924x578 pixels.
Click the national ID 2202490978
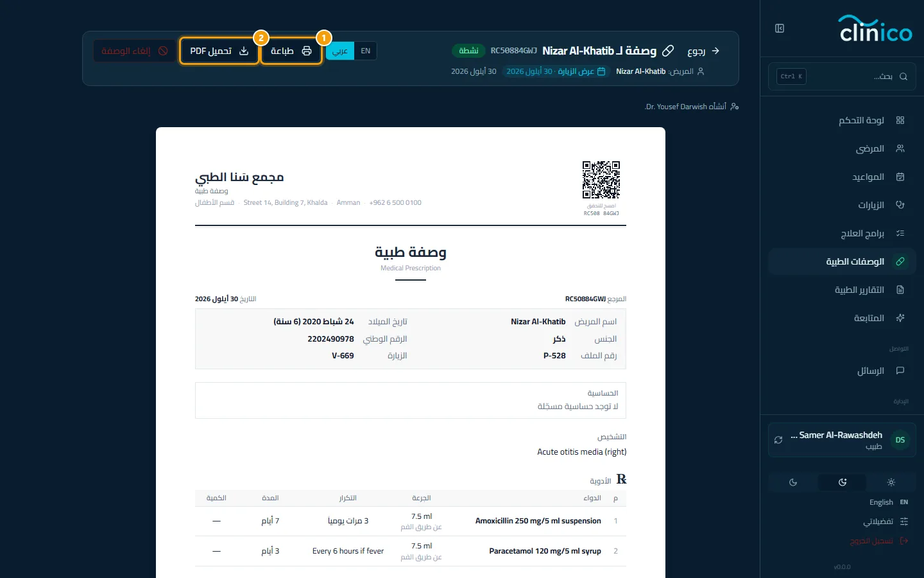(x=330, y=339)
